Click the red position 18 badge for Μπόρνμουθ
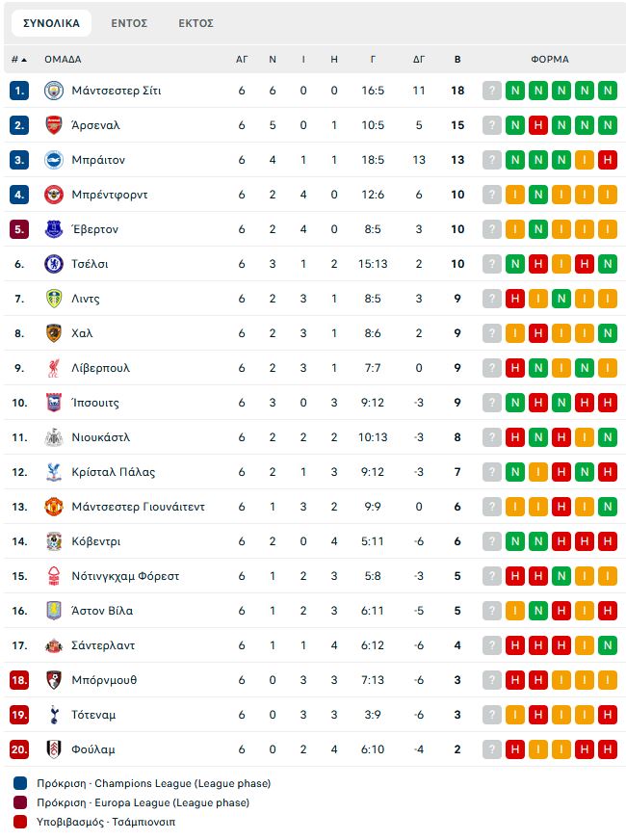 (19, 680)
